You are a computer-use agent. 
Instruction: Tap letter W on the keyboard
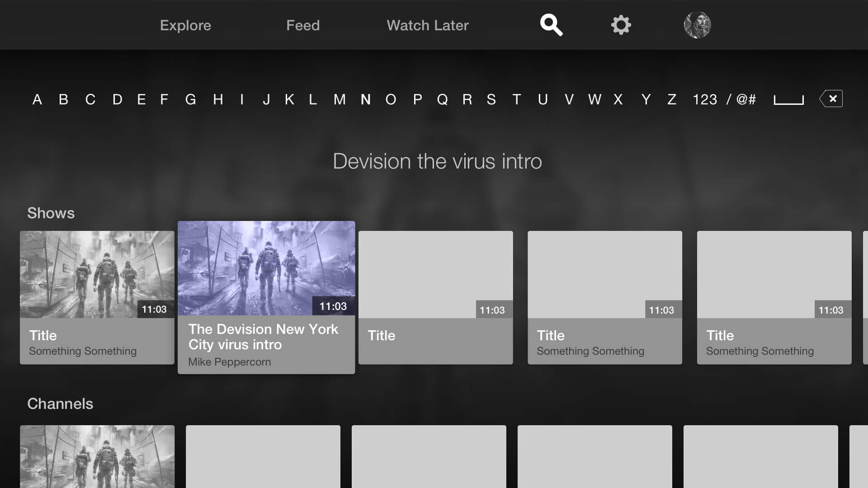tap(594, 99)
